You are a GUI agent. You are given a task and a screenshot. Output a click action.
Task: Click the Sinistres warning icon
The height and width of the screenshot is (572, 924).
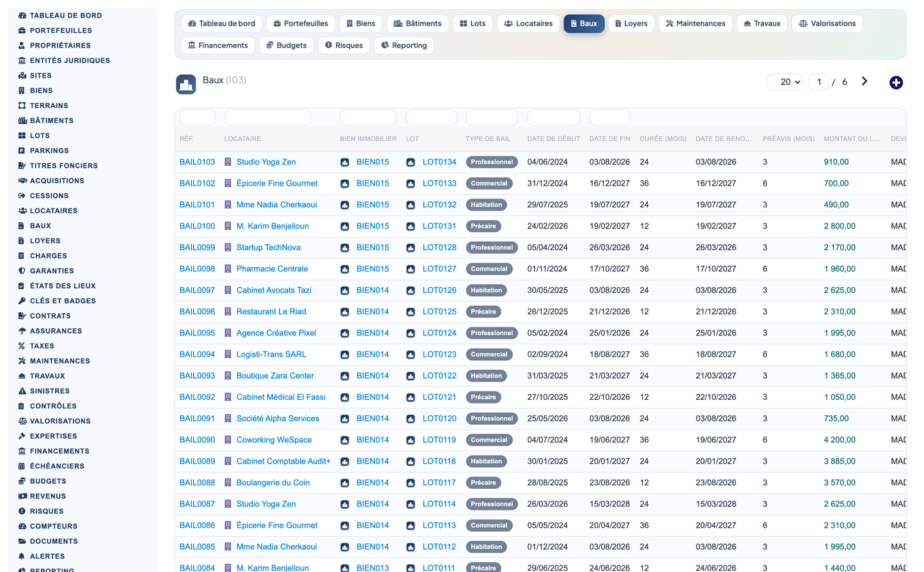tap(22, 391)
